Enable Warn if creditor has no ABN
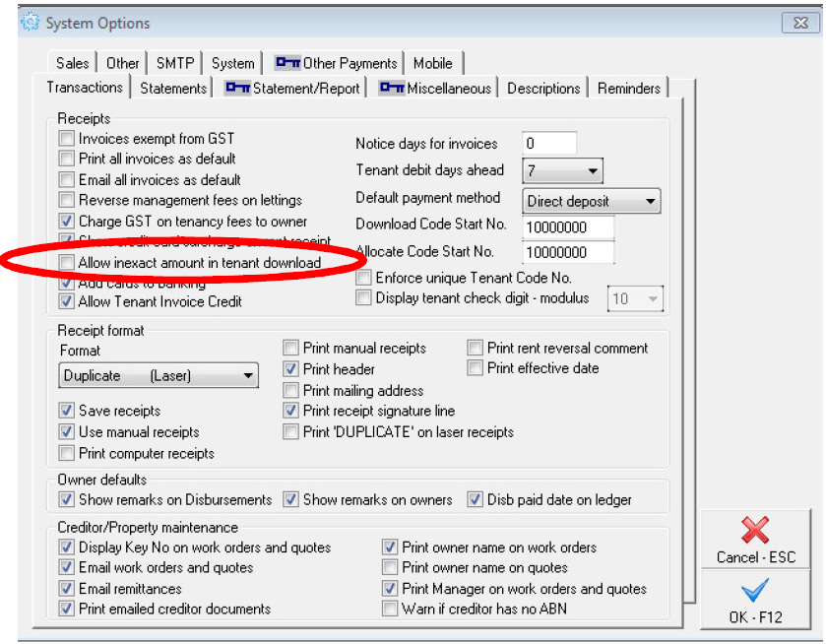The height and width of the screenshot is (644, 826). coord(390,609)
